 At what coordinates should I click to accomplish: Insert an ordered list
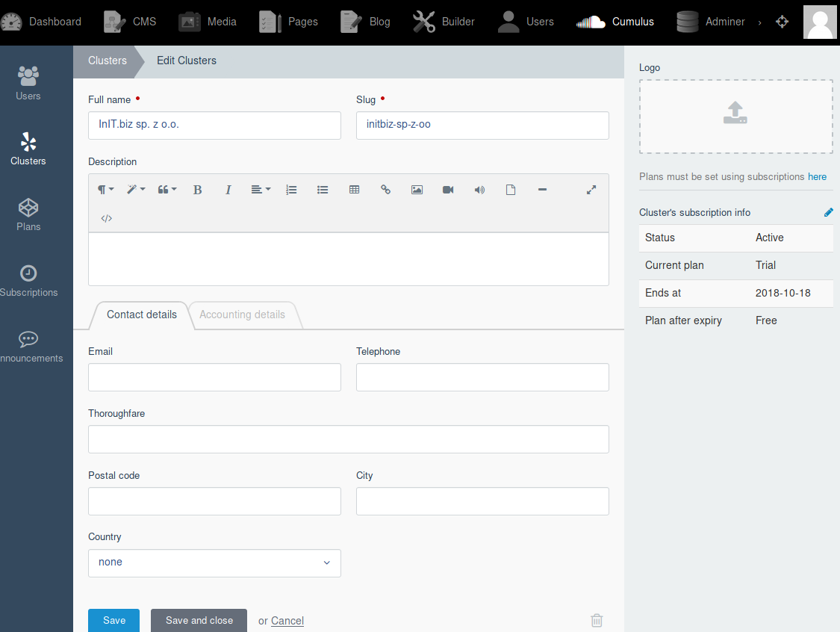point(291,190)
